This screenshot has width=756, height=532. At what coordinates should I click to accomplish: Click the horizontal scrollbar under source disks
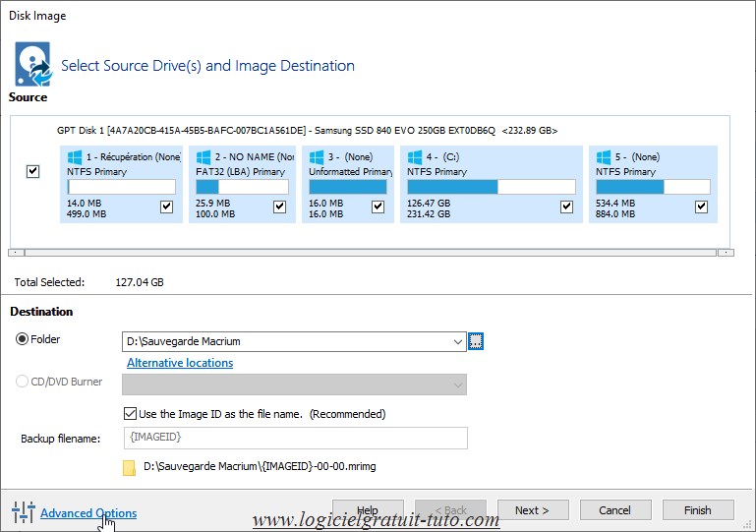coord(371,253)
